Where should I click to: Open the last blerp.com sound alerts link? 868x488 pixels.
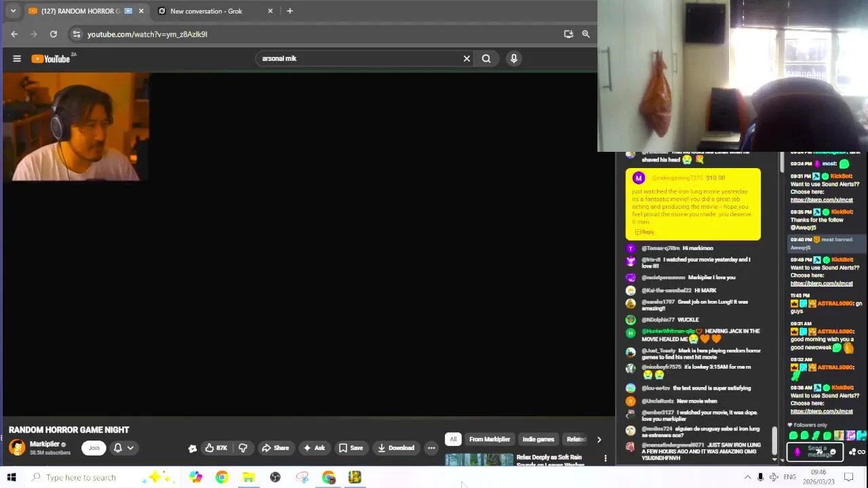click(821, 411)
